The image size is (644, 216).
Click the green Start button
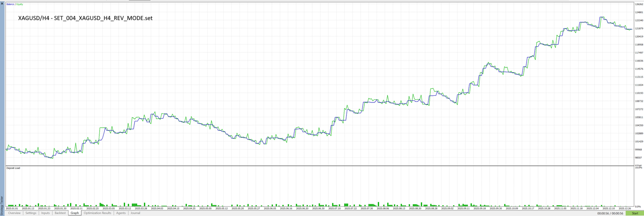pyautogui.click(x=635, y=213)
